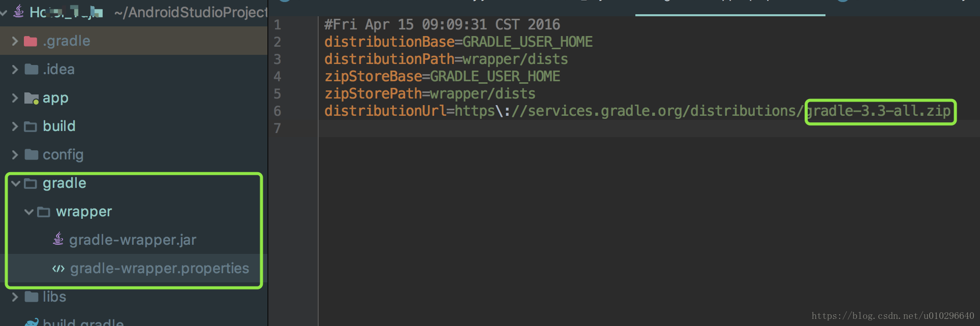Open the build.gradle file
The image size is (980, 326).
(x=83, y=322)
